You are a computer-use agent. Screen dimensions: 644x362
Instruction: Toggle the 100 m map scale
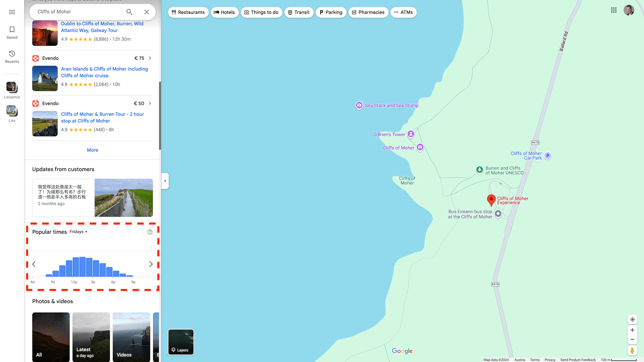[619, 360]
